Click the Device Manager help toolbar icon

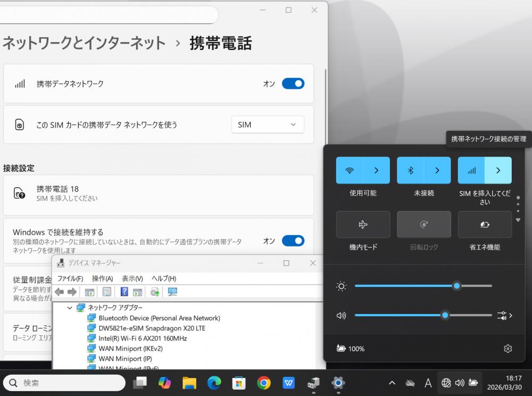[x=124, y=292]
